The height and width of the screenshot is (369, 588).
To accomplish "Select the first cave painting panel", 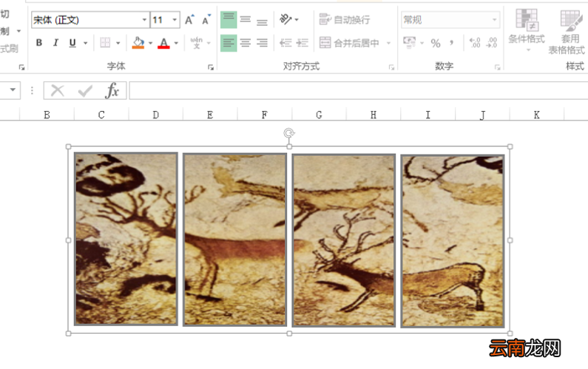I will point(126,239).
